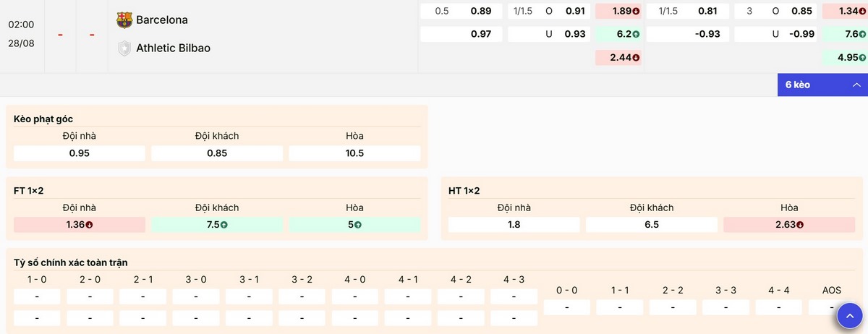Click 'Tỷ số chính xác toàn trận' heading
868x334 pixels.
(x=71, y=262)
